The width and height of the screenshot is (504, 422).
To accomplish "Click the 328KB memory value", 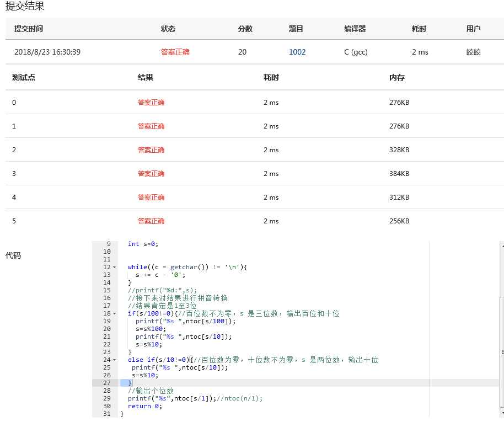I will coord(399,150).
